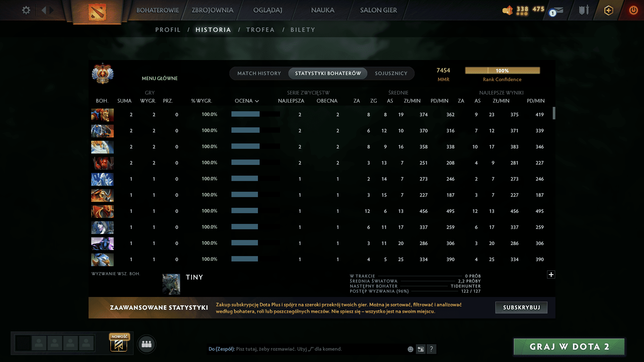Viewport: 644px width, 362px height.
Task: Click the power quit icon
Action: [633, 10]
